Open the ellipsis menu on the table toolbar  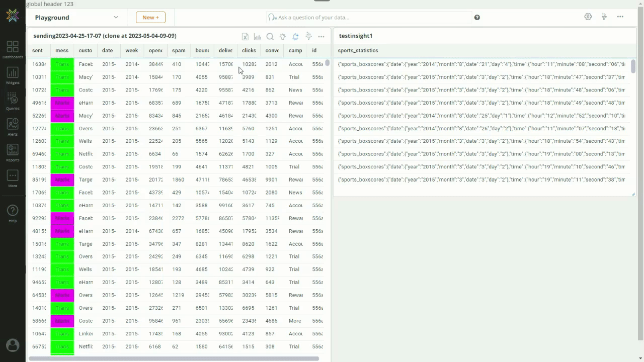[x=321, y=37]
